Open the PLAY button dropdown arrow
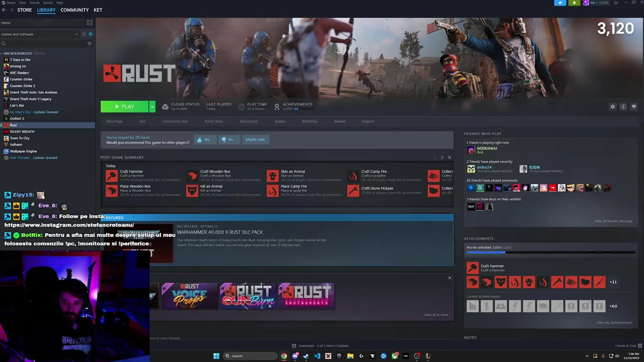This screenshot has height=362, width=644. point(152,107)
